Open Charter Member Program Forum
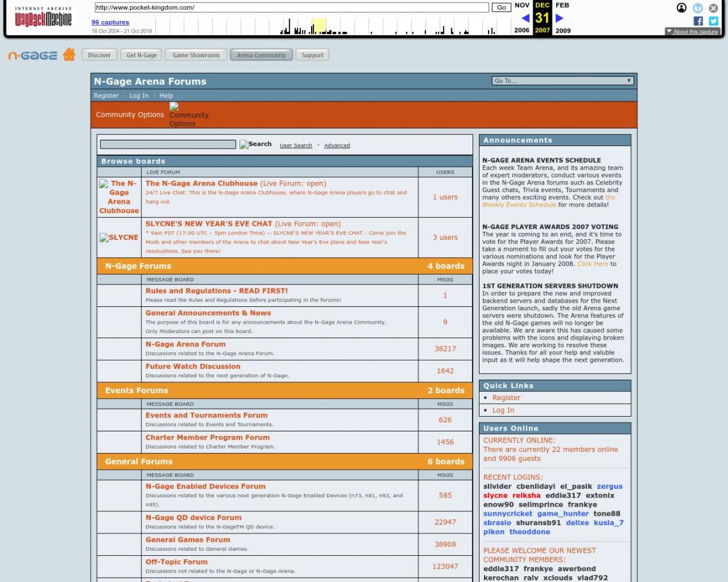The height and width of the screenshot is (582, 728). pos(208,438)
